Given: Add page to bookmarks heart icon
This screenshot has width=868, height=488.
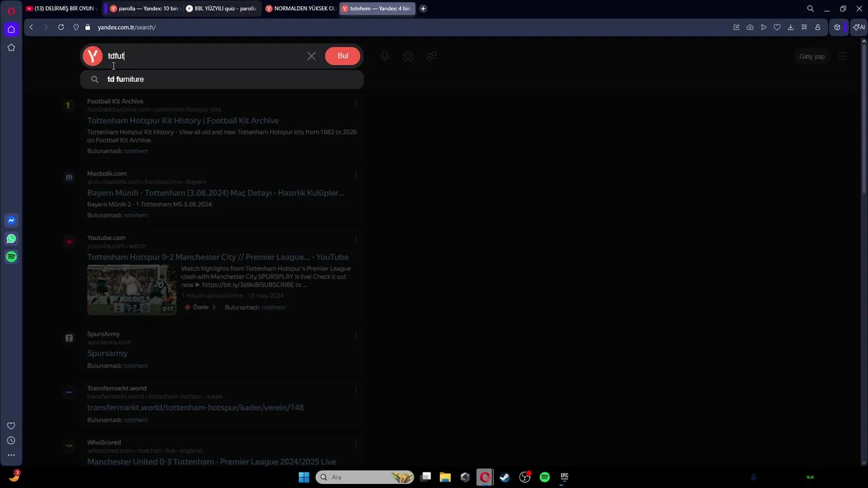Looking at the screenshot, I should pos(777,27).
